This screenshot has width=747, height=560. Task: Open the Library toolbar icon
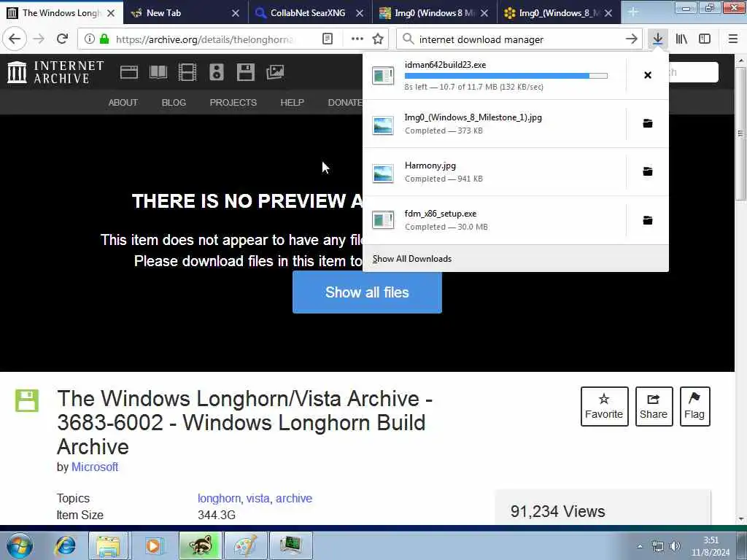681,39
